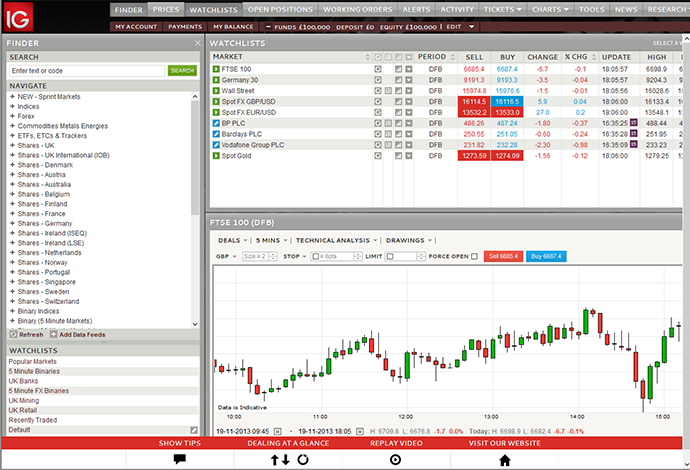
Task: Click the green Search button
Action: (182, 70)
